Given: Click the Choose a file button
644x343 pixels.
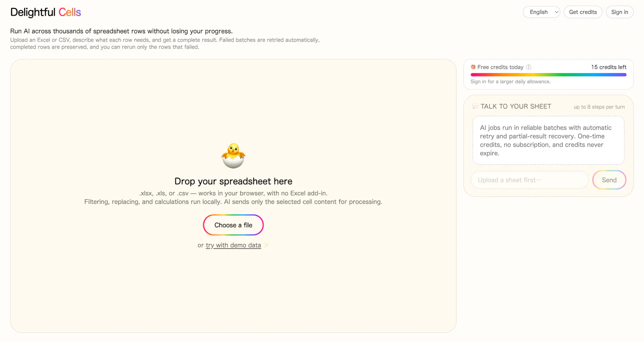Looking at the screenshot, I should tap(233, 225).
